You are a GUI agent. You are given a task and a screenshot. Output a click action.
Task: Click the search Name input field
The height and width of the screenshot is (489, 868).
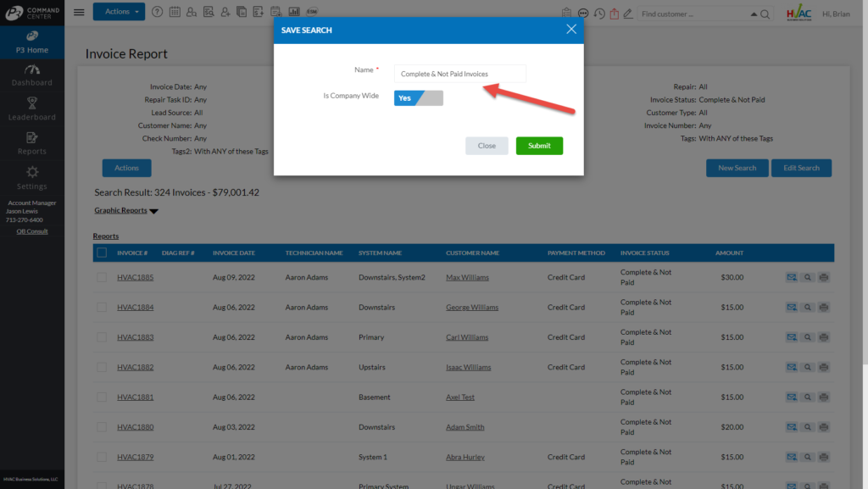[460, 74]
